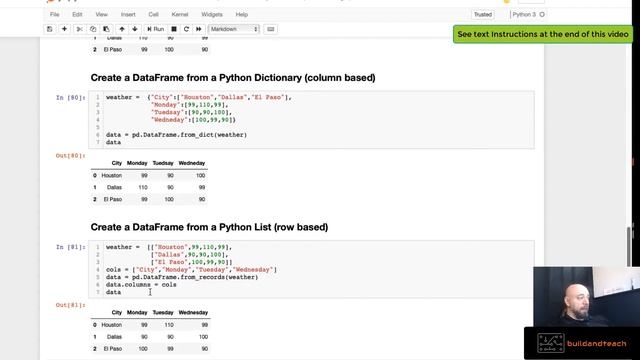Move selected cell up arrow
Viewport: 640px width, 360px height.
122,29
